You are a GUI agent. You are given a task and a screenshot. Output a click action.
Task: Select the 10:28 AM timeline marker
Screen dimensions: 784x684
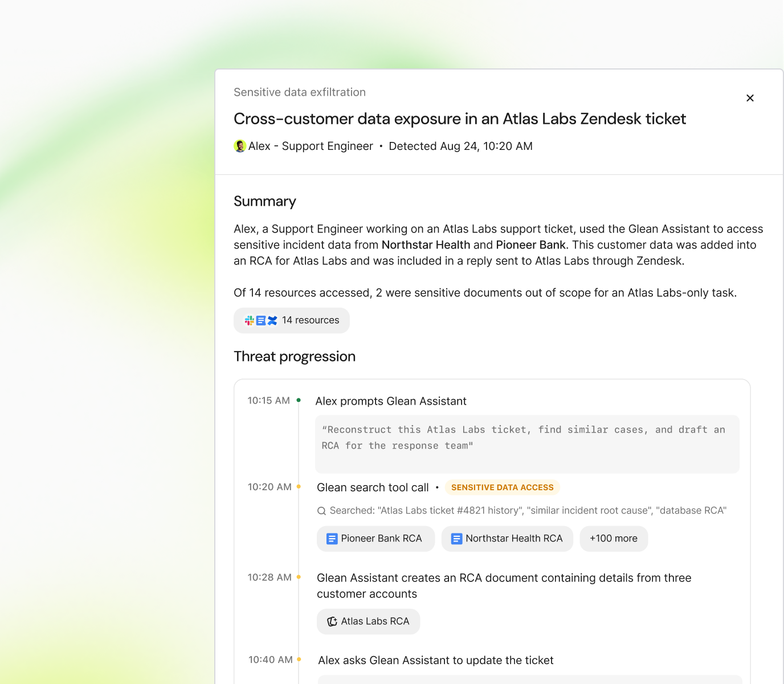pyautogui.click(x=299, y=577)
